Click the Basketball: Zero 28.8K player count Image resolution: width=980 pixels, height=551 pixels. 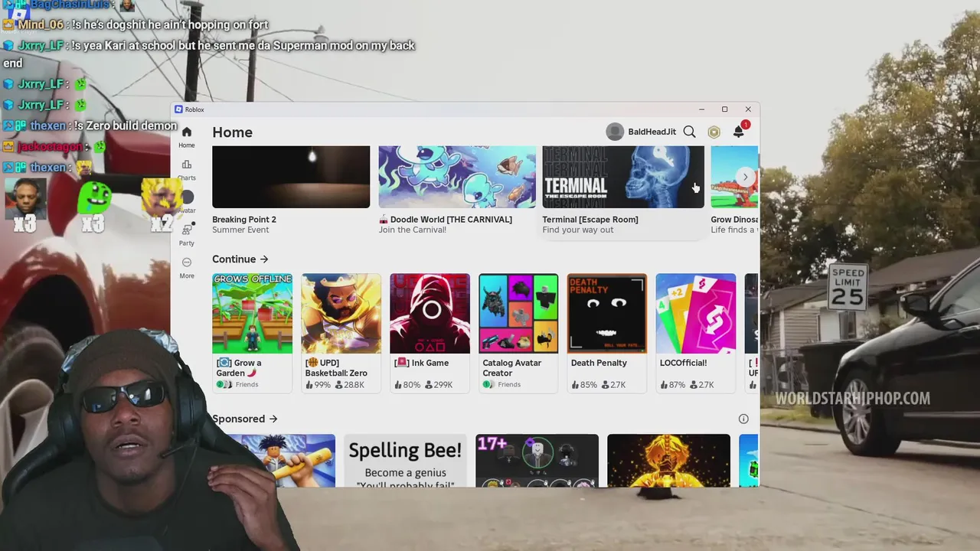tap(348, 385)
